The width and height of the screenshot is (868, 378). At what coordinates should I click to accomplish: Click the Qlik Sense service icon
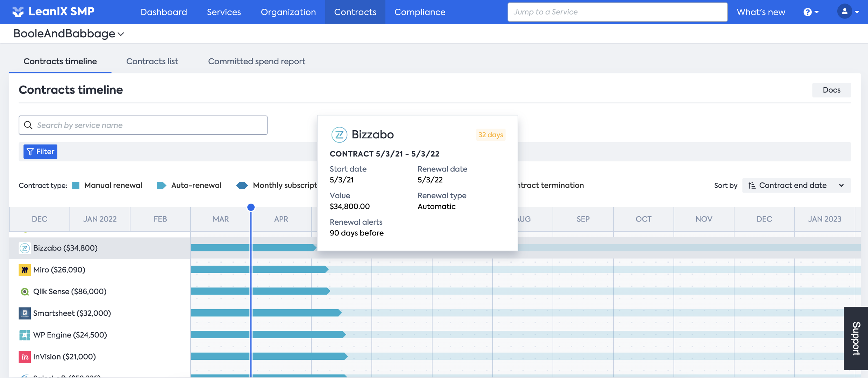click(x=24, y=292)
